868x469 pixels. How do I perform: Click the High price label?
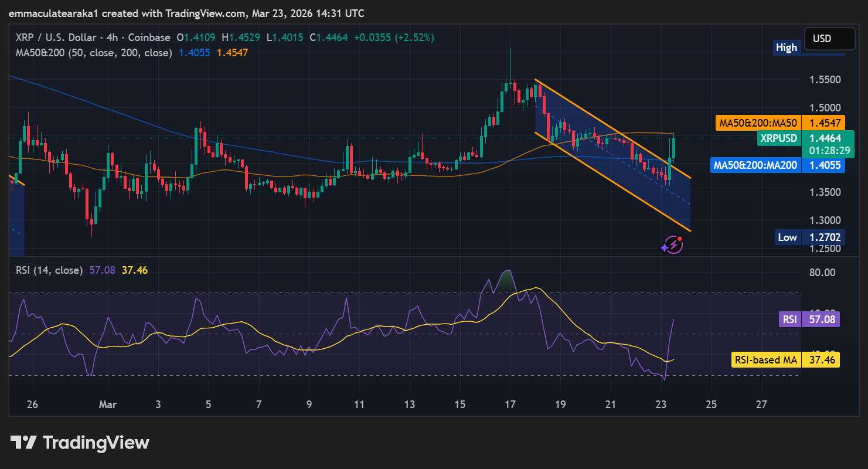[x=786, y=47]
